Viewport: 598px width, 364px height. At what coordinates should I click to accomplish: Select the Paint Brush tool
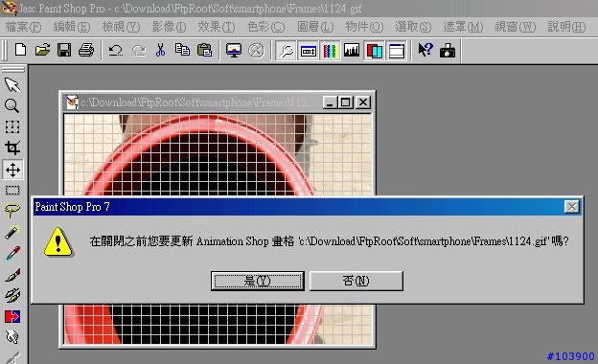[12, 274]
